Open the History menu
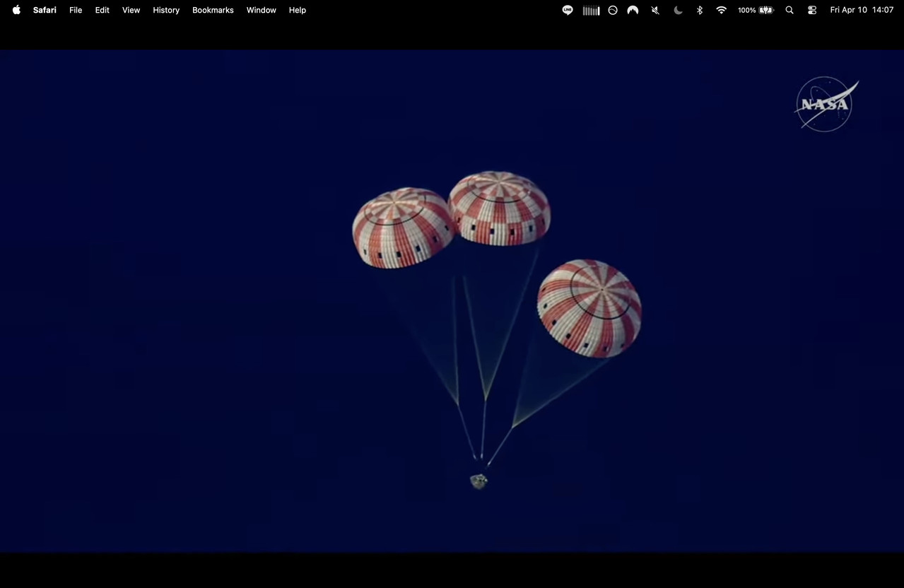This screenshot has width=904, height=588. click(x=166, y=10)
